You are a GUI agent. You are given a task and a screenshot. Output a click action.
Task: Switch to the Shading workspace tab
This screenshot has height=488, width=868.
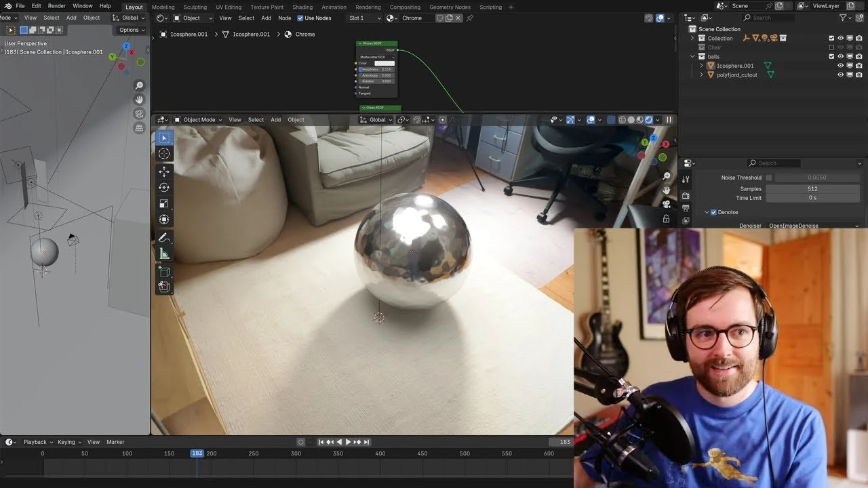pos(302,7)
